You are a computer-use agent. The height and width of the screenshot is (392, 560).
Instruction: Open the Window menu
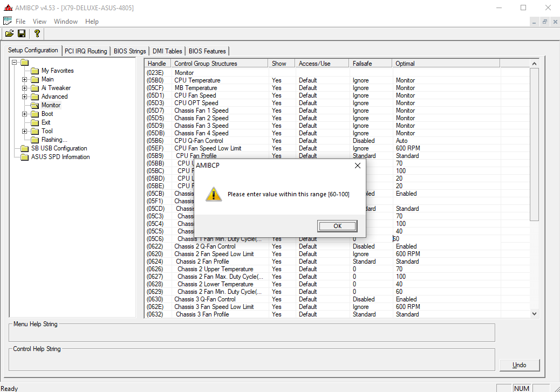[66, 22]
